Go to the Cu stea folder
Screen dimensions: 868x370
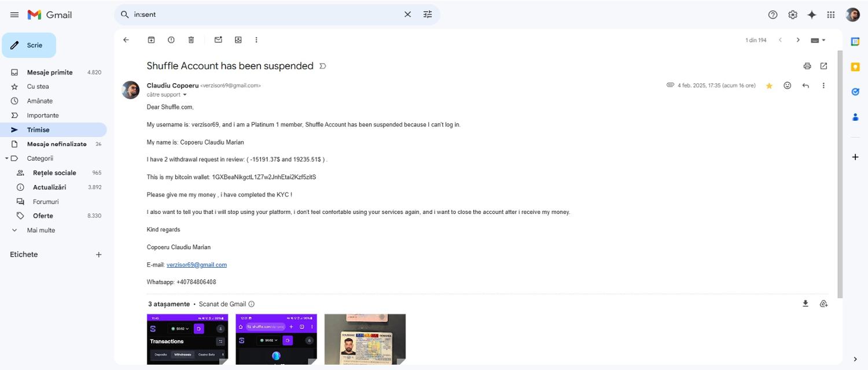click(38, 87)
